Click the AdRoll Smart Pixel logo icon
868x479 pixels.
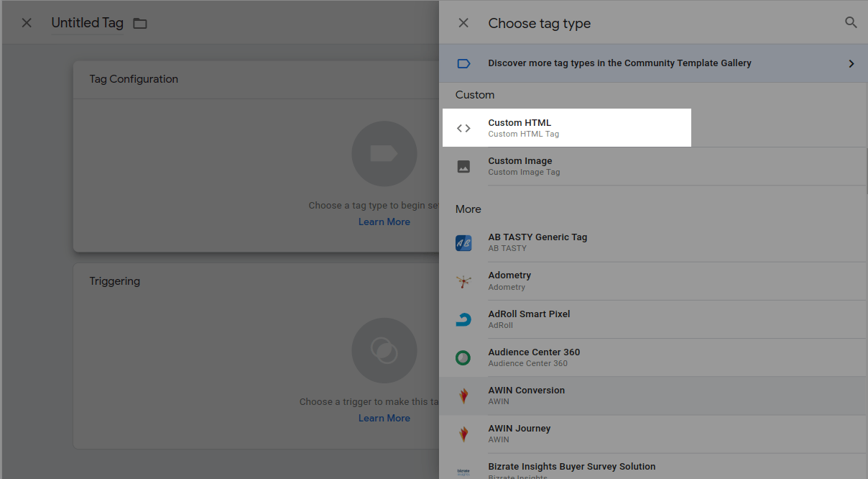(463, 319)
